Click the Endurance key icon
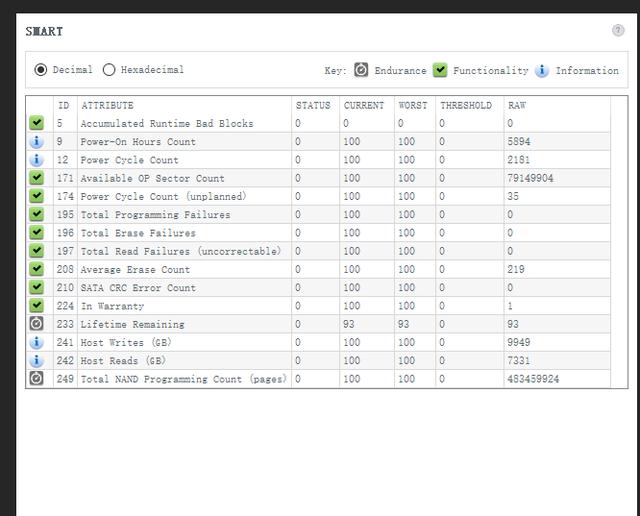This screenshot has width=640, height=516. point(361,70)
